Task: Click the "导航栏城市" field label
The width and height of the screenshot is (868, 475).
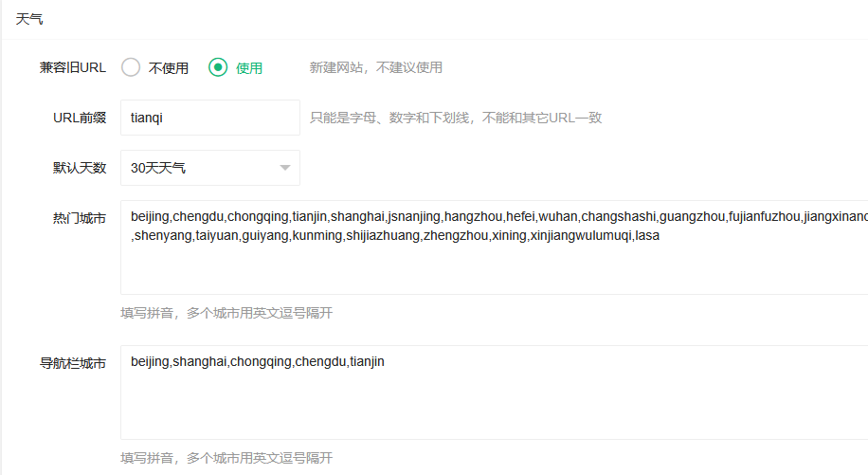Action: pyautogui.click(x=73, y=363)
